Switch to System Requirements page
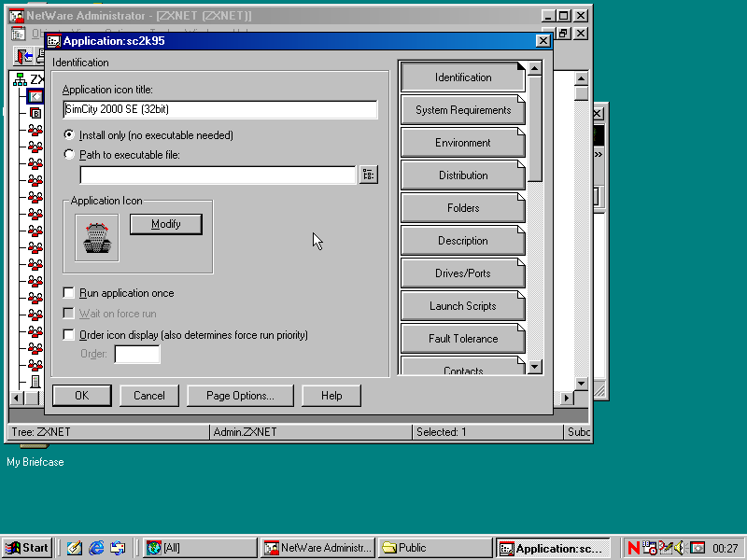This screenshot has height=560, width=747. pyautogui.click(x=462, y=110)
